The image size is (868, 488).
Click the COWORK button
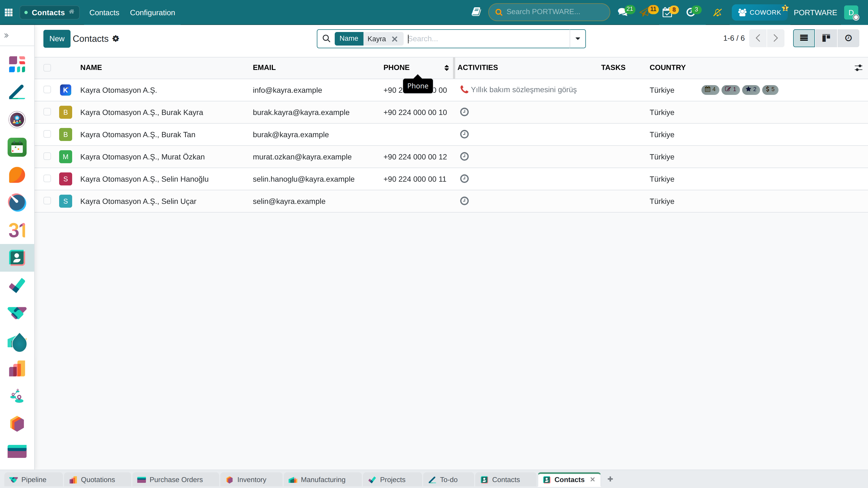click(759, 12)
